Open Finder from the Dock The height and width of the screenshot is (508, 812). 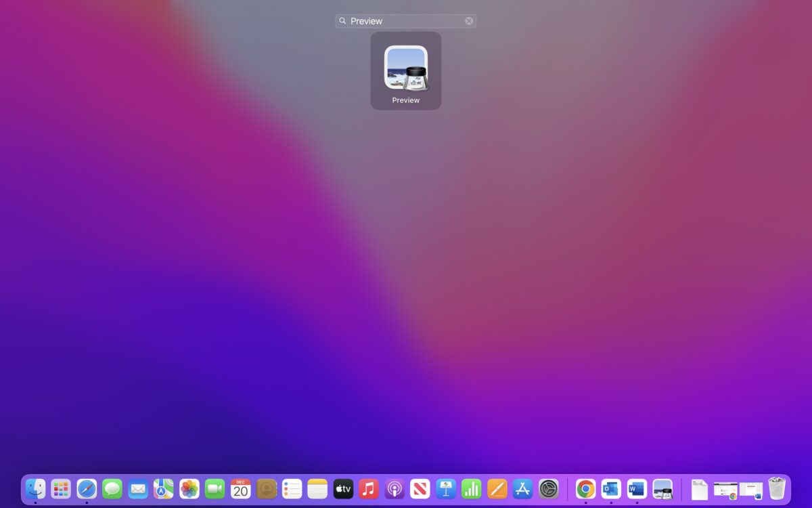click(x=35, y=488)
